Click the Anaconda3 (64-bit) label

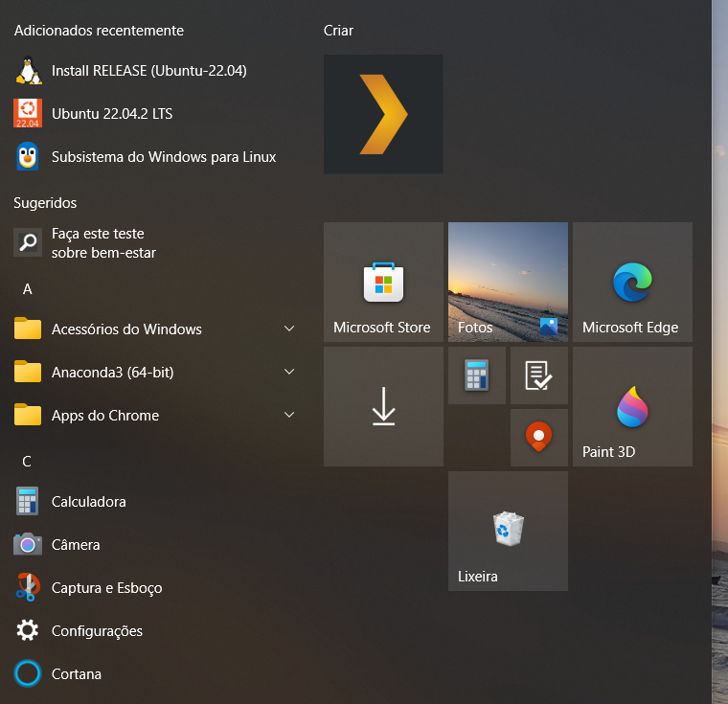click(112, 373)
